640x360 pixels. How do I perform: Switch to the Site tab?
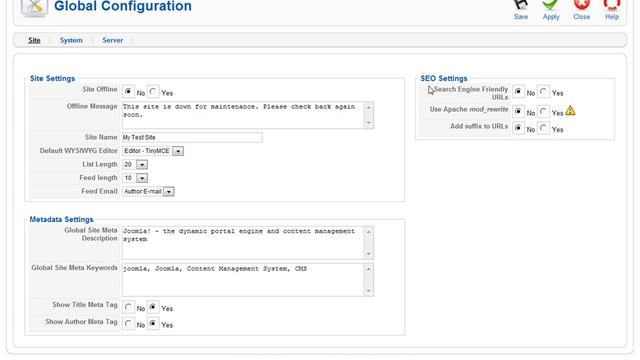[34, 40]
